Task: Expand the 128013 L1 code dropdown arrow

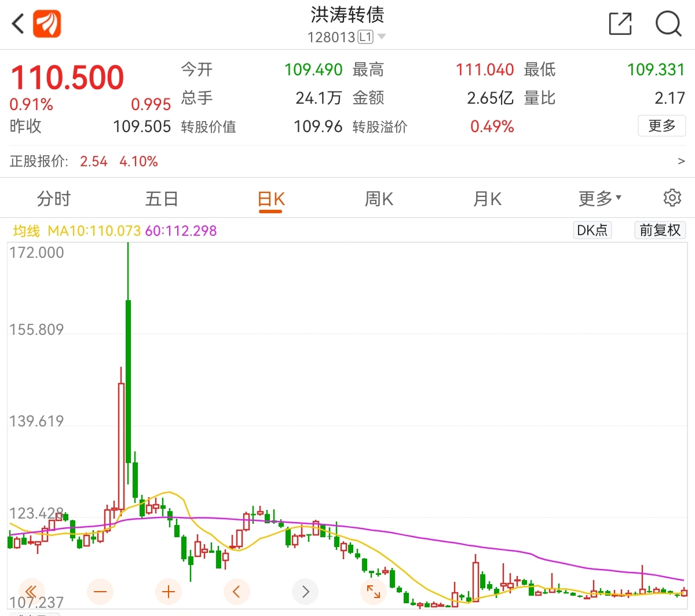Action: click(x=381, y=37)
